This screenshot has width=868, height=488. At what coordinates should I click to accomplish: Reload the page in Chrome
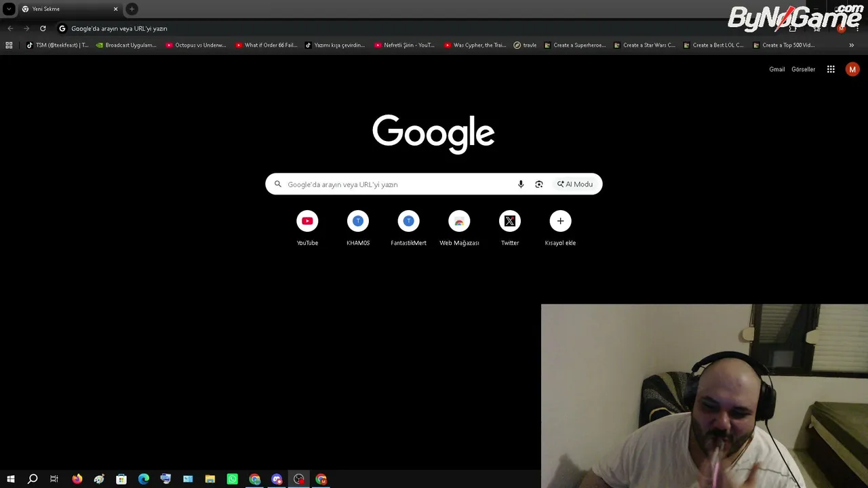pos(43,28)
